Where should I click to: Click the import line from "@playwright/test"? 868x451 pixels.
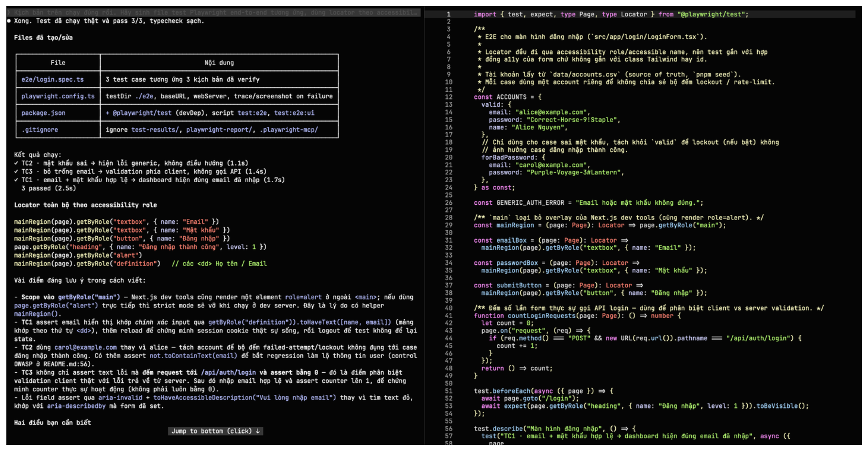click(611, 14)
